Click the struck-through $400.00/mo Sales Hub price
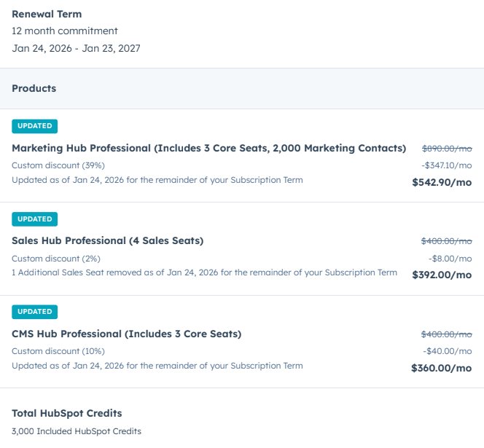The height and width of the screenshot is (448, 484). (447, 241)
